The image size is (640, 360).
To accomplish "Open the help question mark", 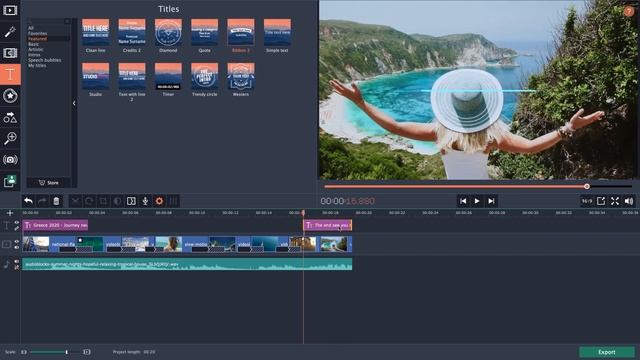I will [x=629, y=11].
